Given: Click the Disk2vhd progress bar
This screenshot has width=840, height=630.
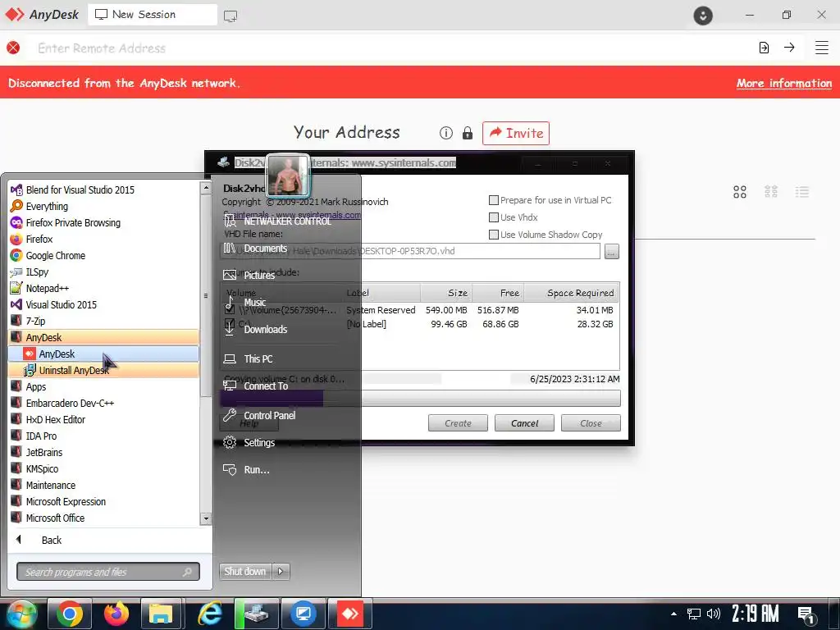Looking at the screenshot, I should (420, 398).
